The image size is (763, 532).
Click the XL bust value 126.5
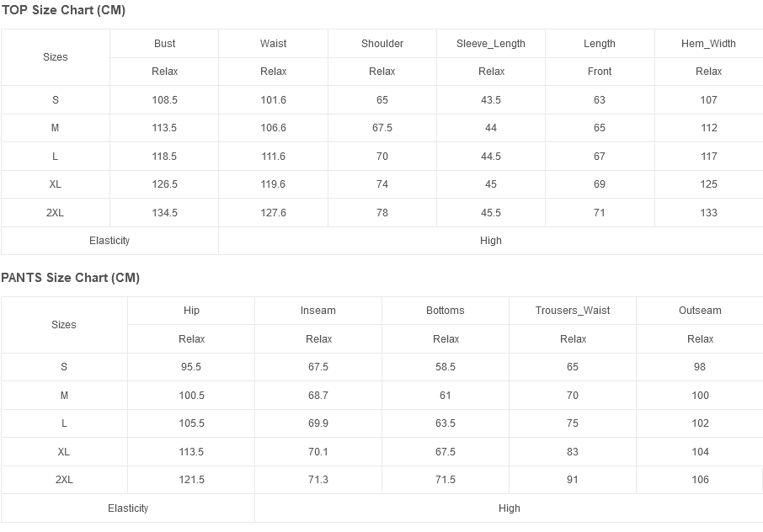(165, 184)
